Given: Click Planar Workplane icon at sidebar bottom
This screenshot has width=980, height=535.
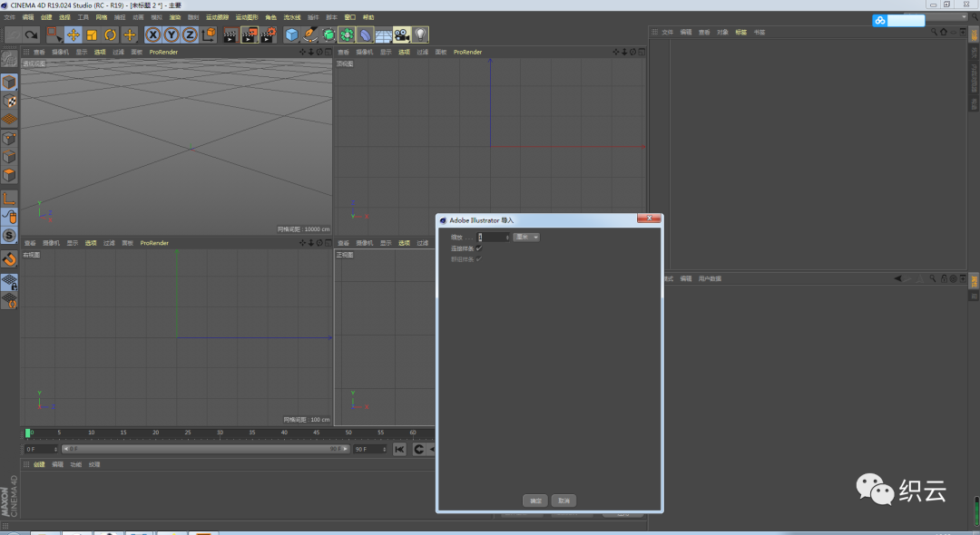Looking at the screenshot, I should coord(9,301).
